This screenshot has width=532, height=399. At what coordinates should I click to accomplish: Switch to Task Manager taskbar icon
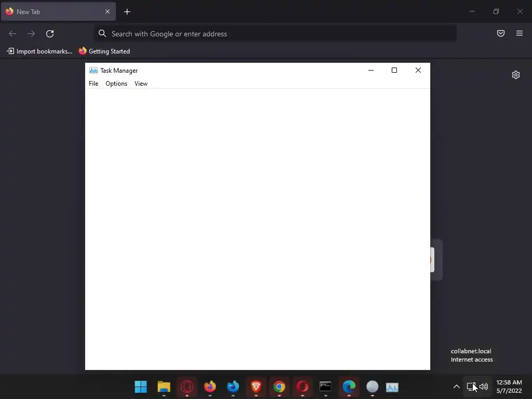point(392,387)
